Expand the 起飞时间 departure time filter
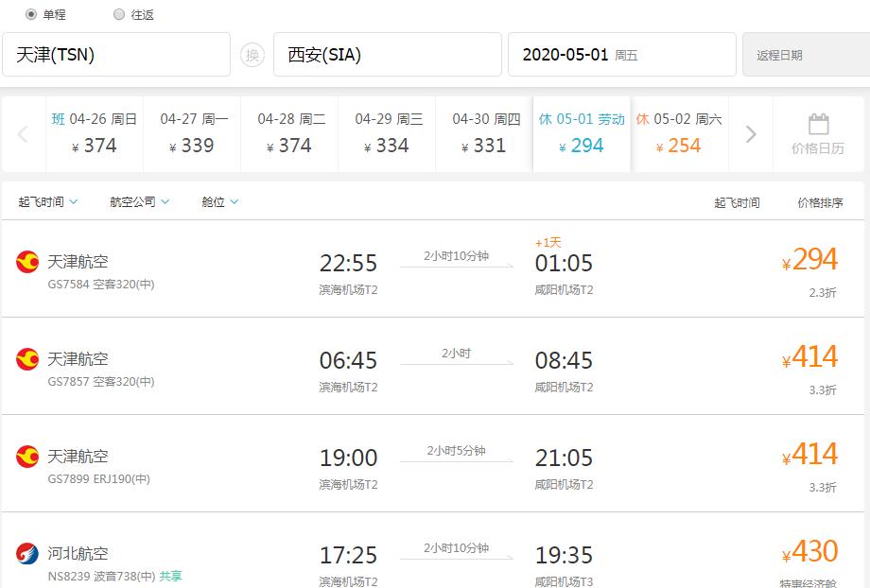The height and width of the screenshot is (588, 870). click(48, 201)
